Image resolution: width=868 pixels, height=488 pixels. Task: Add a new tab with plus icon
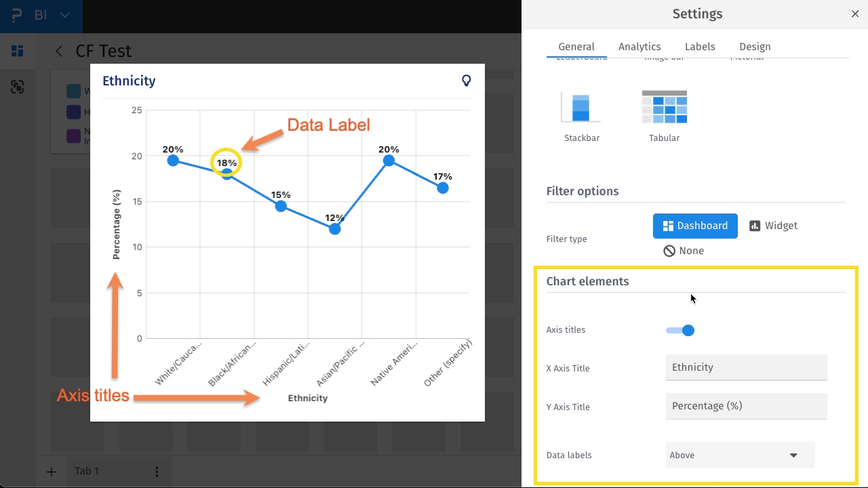tap(52, 471)
